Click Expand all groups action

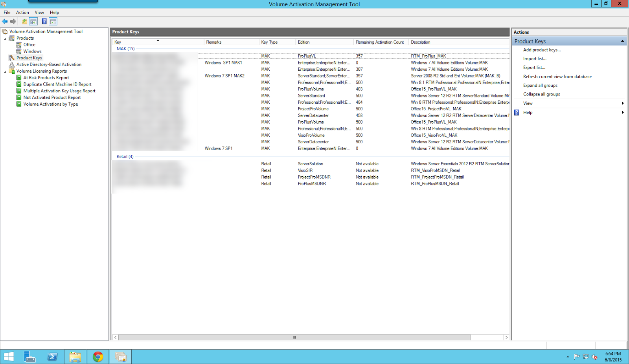[540, 86]
